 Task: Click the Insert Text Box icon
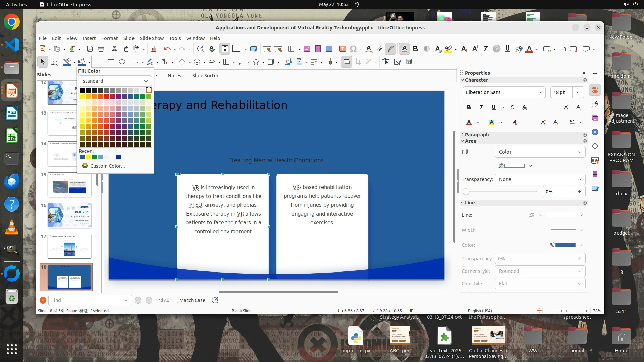(342, 49)
